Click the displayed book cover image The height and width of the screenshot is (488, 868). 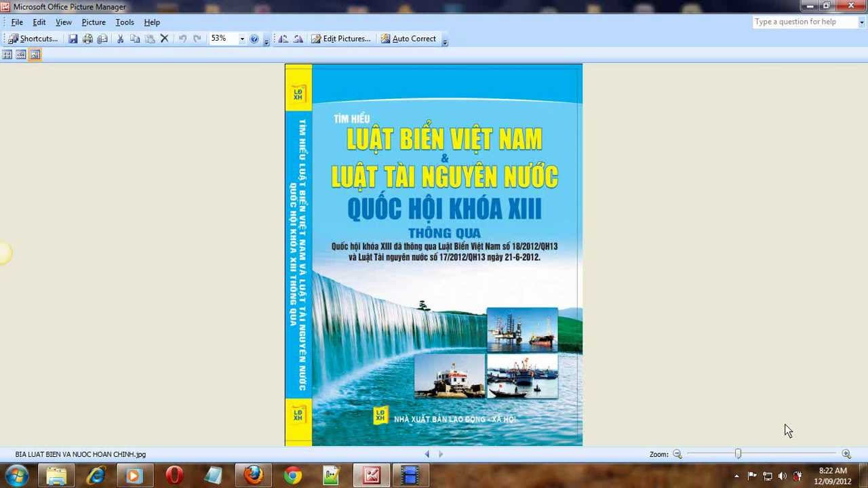pyautogui.click(x=433, y=255)
